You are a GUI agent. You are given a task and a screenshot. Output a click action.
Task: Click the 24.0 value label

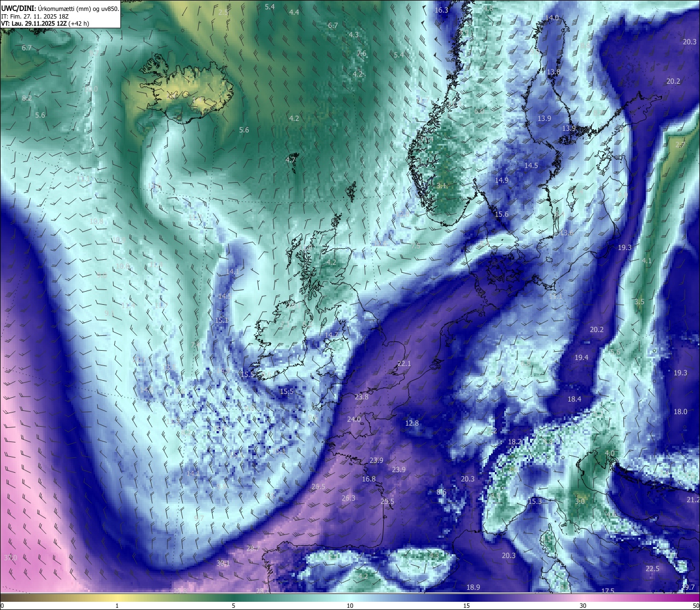[354, 419]
